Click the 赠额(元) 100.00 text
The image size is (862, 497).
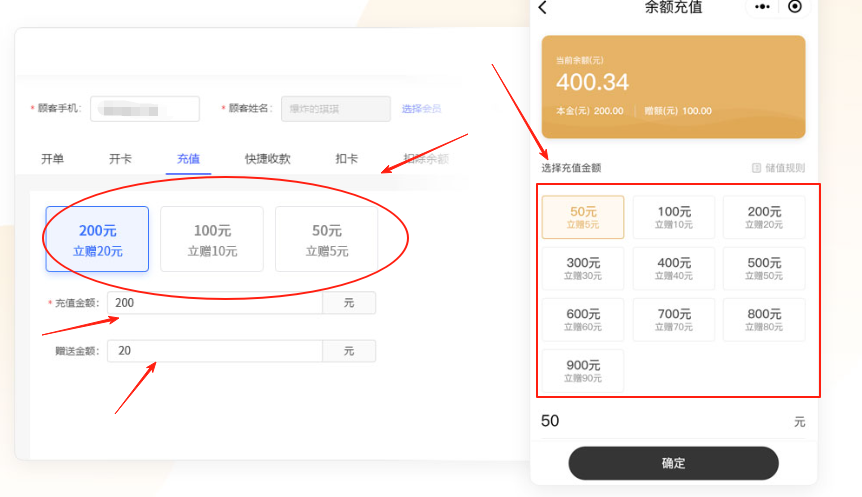click(678, 111)
